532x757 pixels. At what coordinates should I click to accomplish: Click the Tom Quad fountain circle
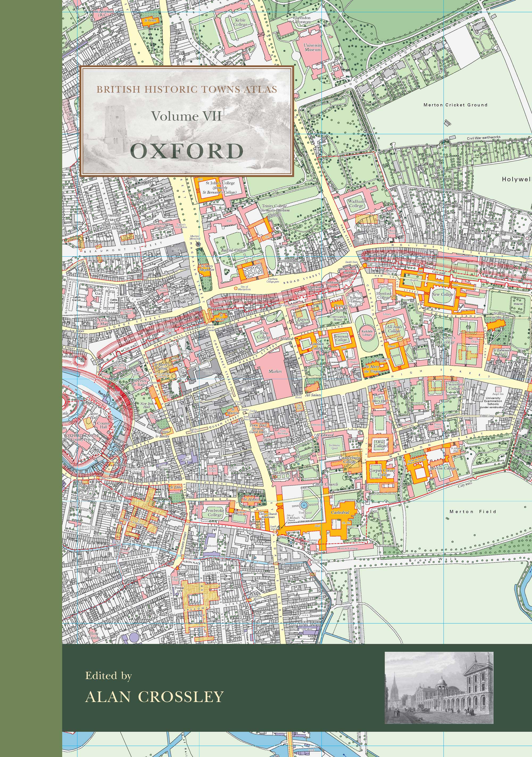click(x=304, y=505)
